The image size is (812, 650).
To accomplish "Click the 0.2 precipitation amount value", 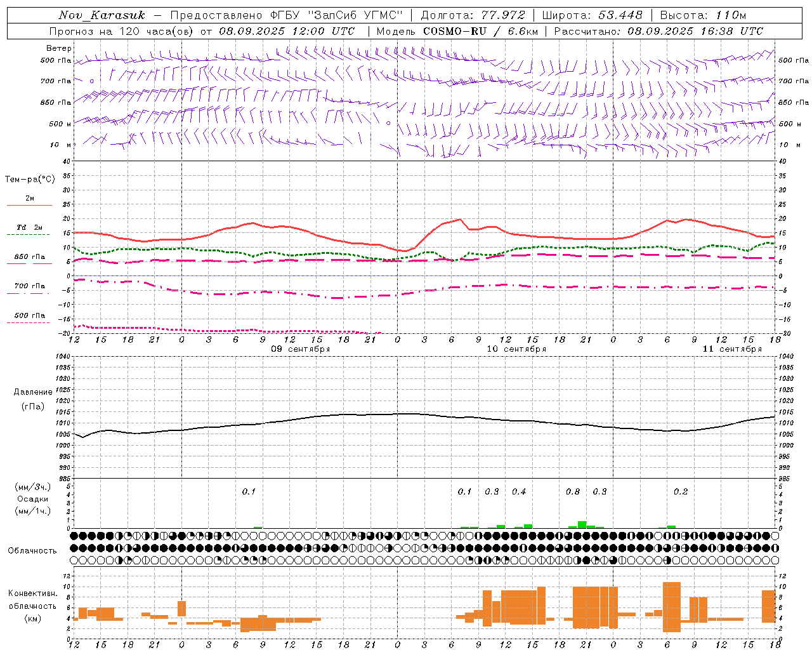I will (681, 491).
